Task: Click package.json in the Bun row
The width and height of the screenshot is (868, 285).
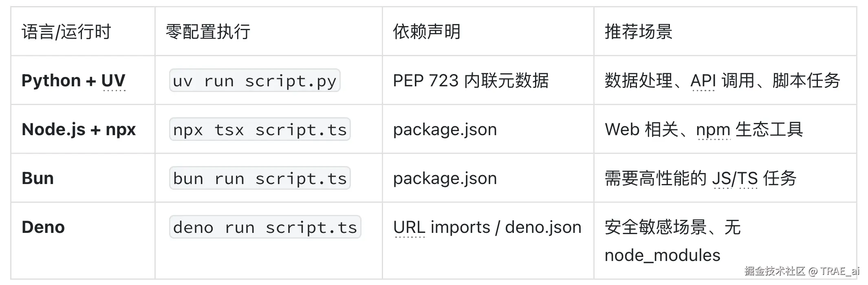Action: tap(445, 178)
